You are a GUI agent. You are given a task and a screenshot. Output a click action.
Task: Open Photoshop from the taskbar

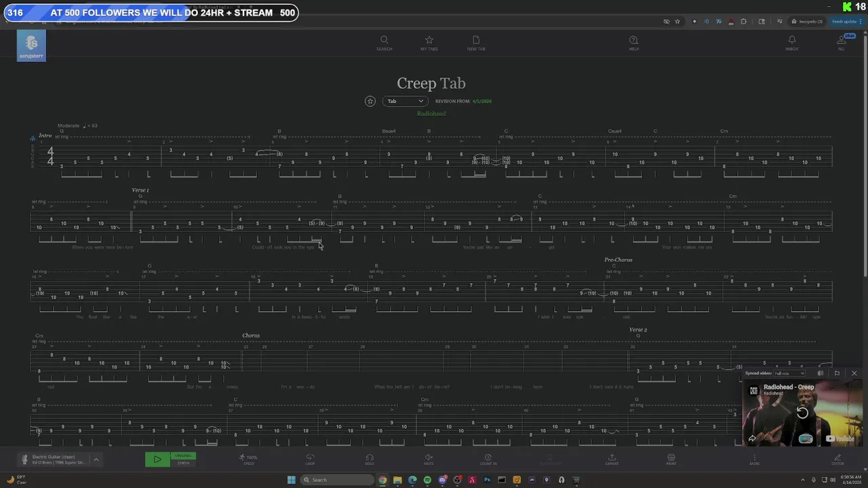click(x=487, y=480)
